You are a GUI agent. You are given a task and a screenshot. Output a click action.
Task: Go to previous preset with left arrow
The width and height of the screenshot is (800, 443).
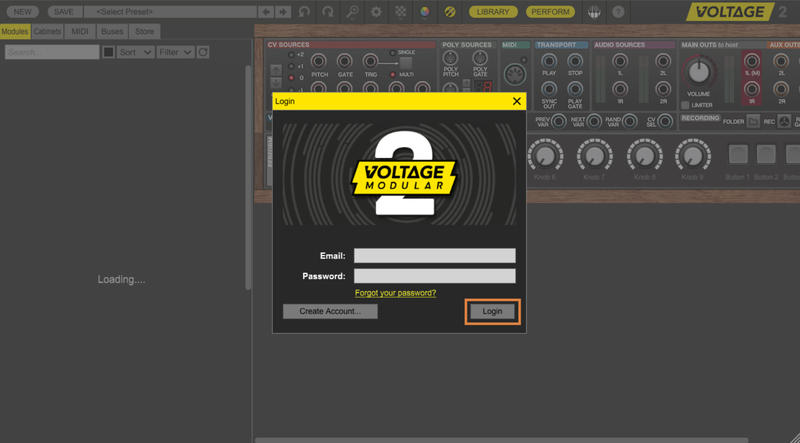(265, 12)
